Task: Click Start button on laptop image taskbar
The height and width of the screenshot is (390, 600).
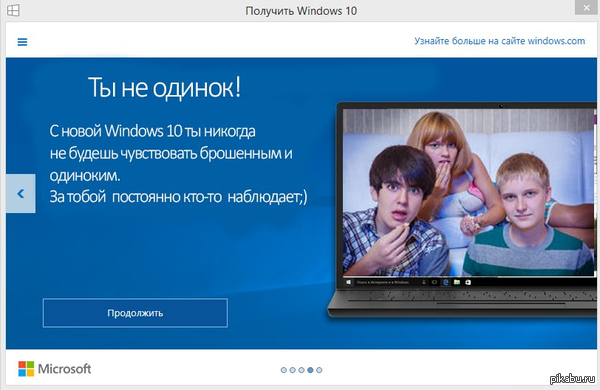Action: pyautogui.click(x=348, y=282)
